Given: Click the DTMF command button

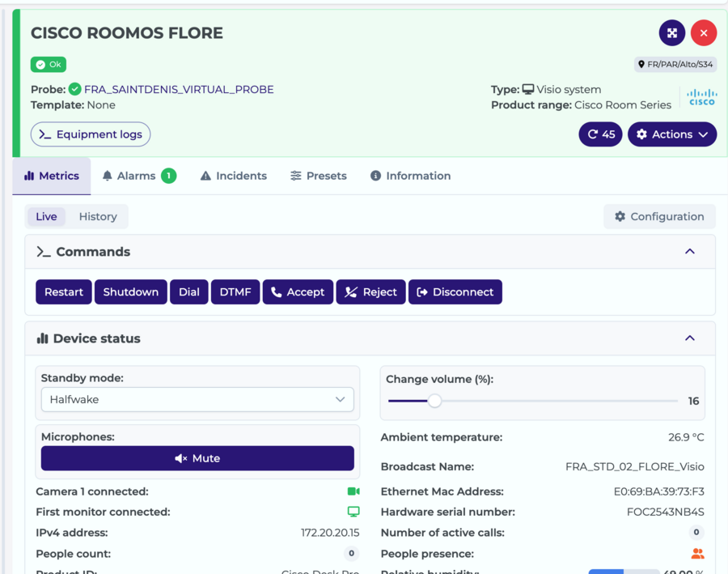Looking at the screenshot, I should click(x=235, y=292).
